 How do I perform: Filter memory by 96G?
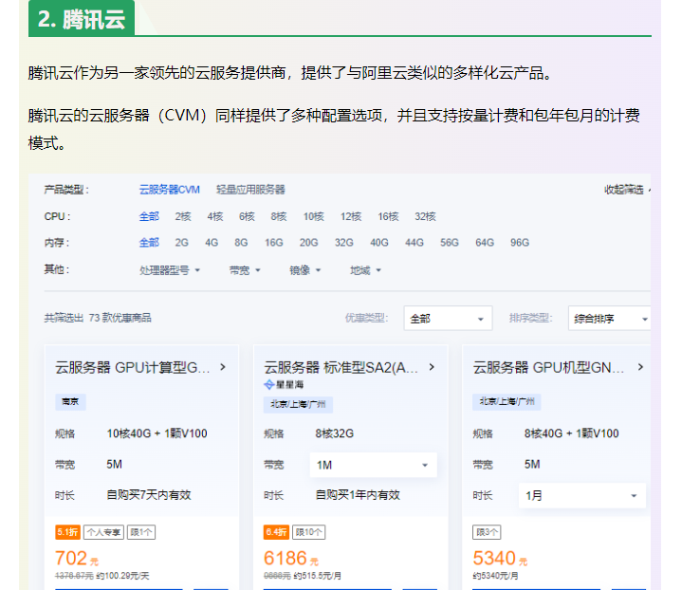coord(520,242)
